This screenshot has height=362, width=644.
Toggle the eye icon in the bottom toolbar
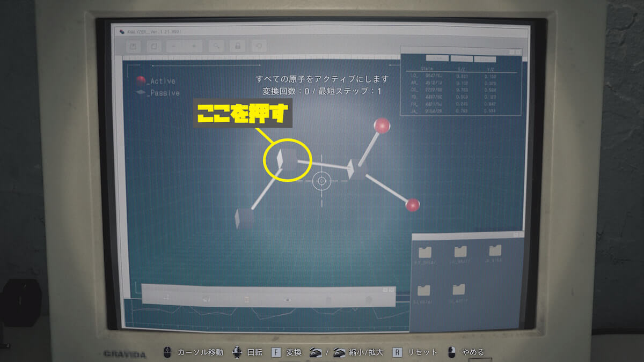click(x=288, y=299)
